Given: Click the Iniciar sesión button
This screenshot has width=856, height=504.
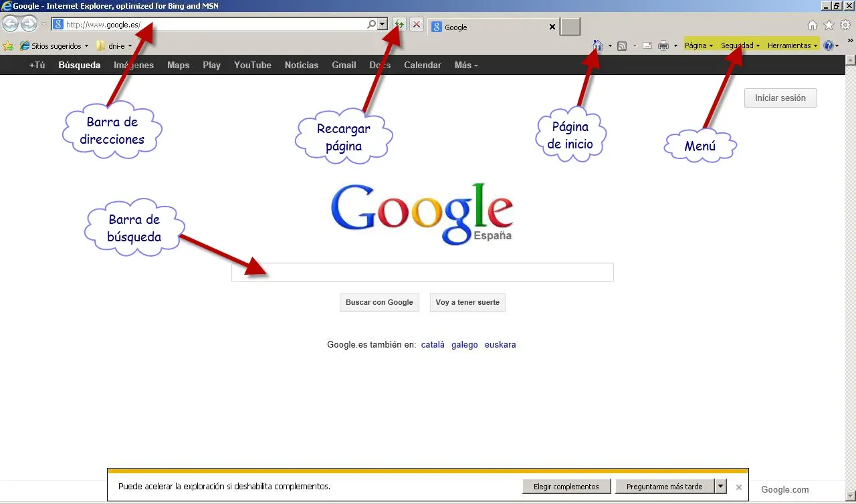Looking at the screenshot, I should click(x=780, y=98).
